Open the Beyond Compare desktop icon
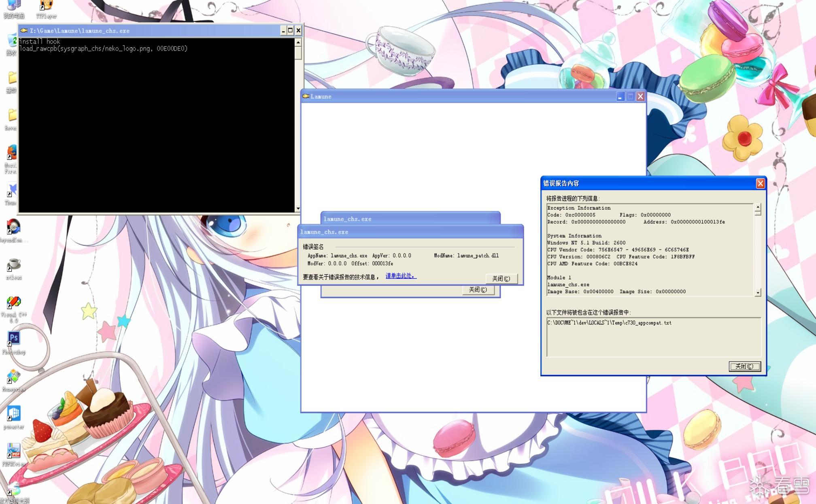This screenshot has height=504, width=816. coord(13,227)
